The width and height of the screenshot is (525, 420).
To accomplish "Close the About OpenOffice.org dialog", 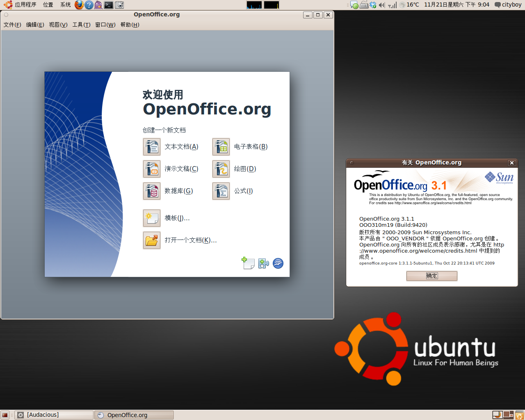I will coord(511,163).
